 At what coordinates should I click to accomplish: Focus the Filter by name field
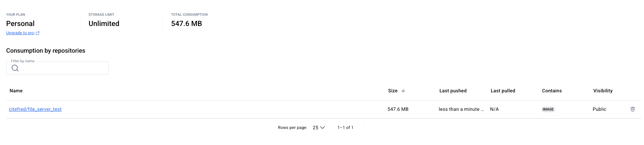pyautogui.click(x=57, y=68)
